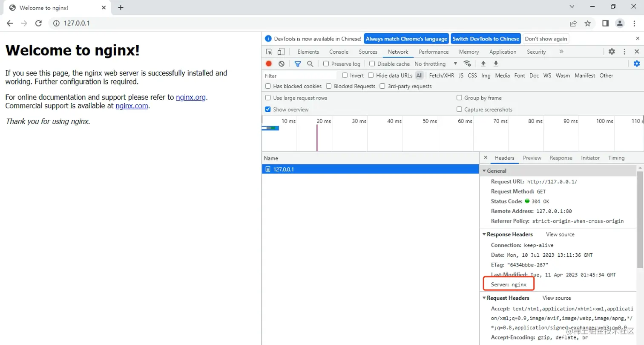The height and width of the screenshot is (345, 644).
Task: Click Switch DevTools to Chinese button
Action: [x=486, y=39]
